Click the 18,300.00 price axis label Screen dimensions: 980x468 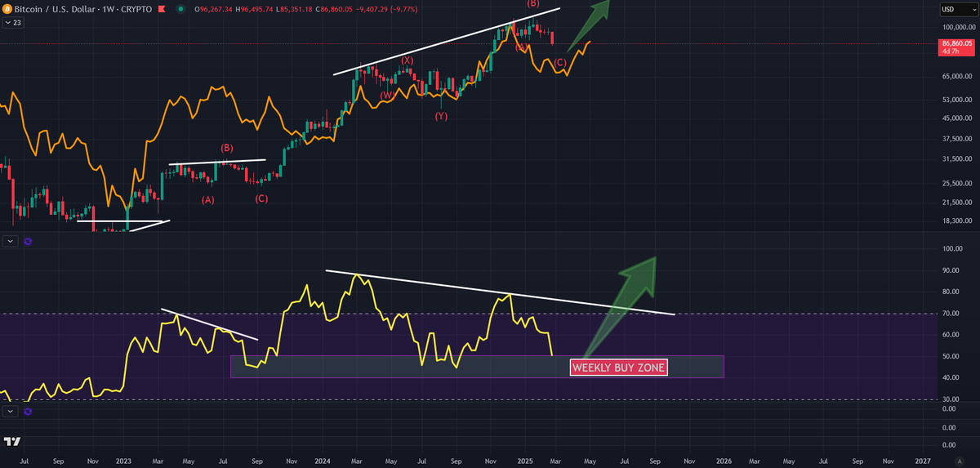click(959, 221)
